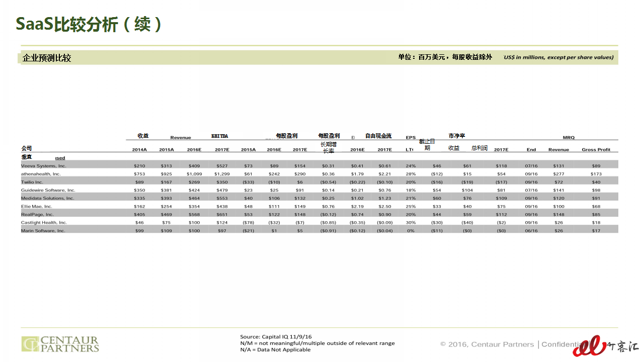644x362 pixels.
Task: Click Guidewire's 07/16 end date
Action: tap(531, 190)
